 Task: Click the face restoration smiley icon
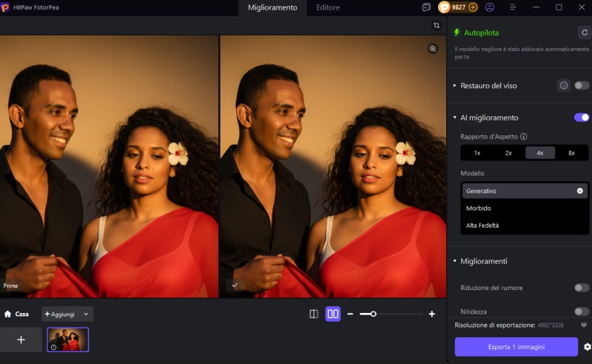coord(564,86)
